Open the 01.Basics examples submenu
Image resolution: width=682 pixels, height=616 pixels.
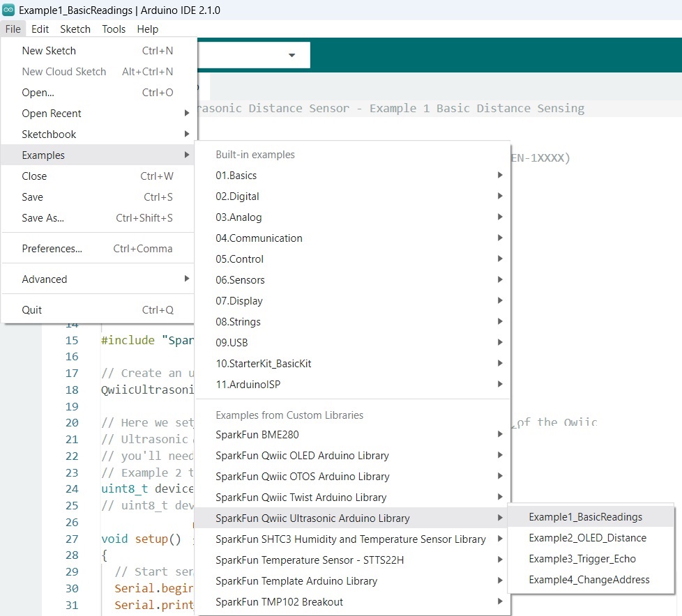tap(353, 175)
